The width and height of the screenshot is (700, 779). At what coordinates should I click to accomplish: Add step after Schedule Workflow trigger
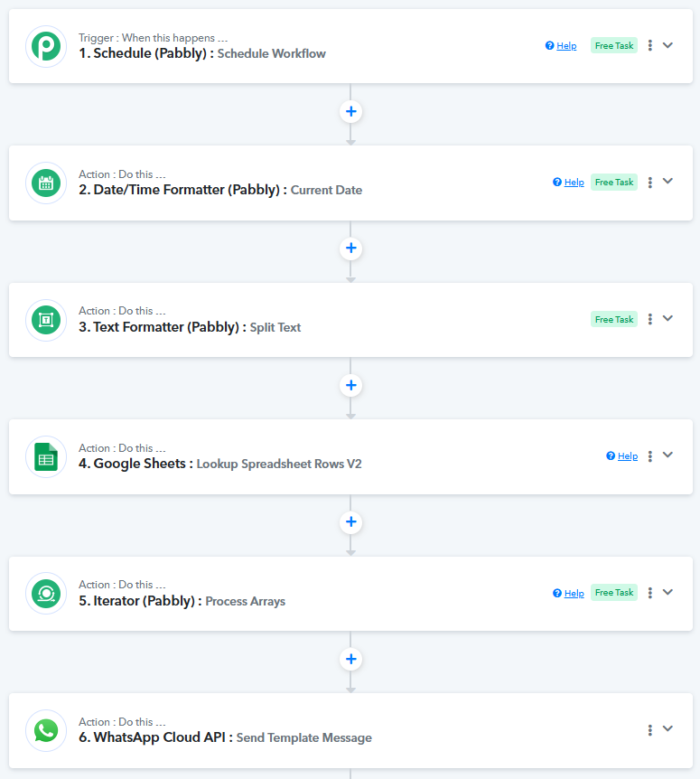point(351,111)
